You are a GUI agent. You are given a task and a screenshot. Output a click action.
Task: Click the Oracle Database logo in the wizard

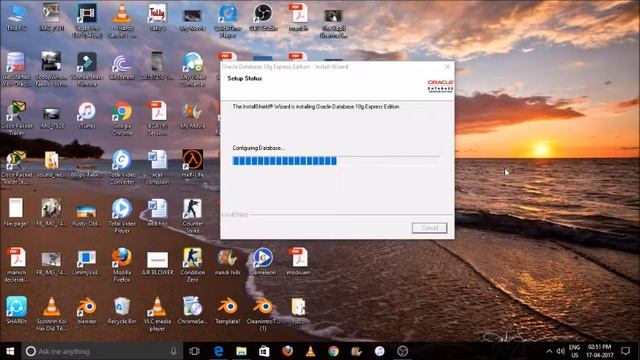(x=440, y=86)
